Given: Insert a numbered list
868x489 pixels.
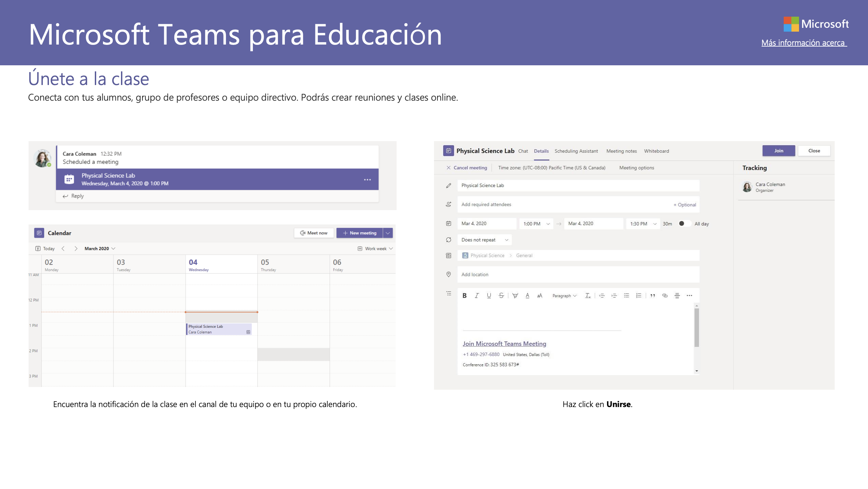Looking at the screenshot, I should (x=639, y=296).
